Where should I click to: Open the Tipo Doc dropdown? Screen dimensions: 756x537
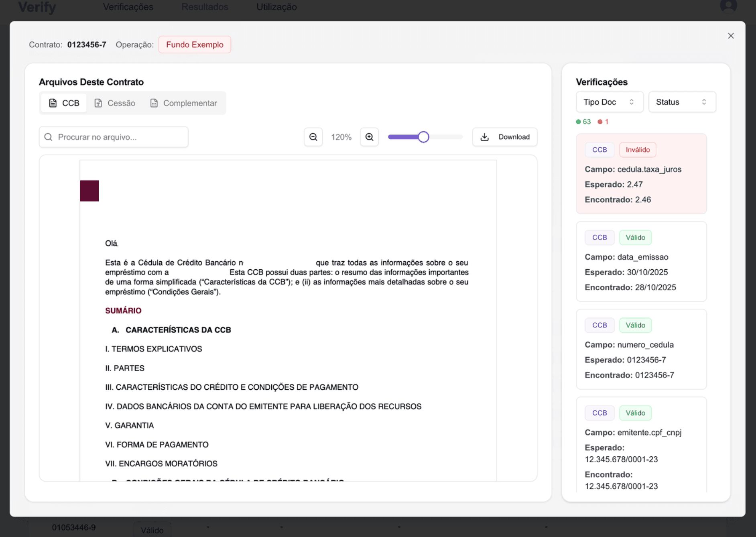click(x=609, y=102)
